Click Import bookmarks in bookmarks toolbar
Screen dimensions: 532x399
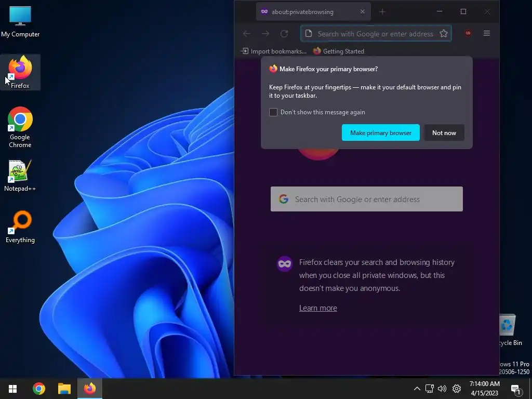(x=273, y=51)
